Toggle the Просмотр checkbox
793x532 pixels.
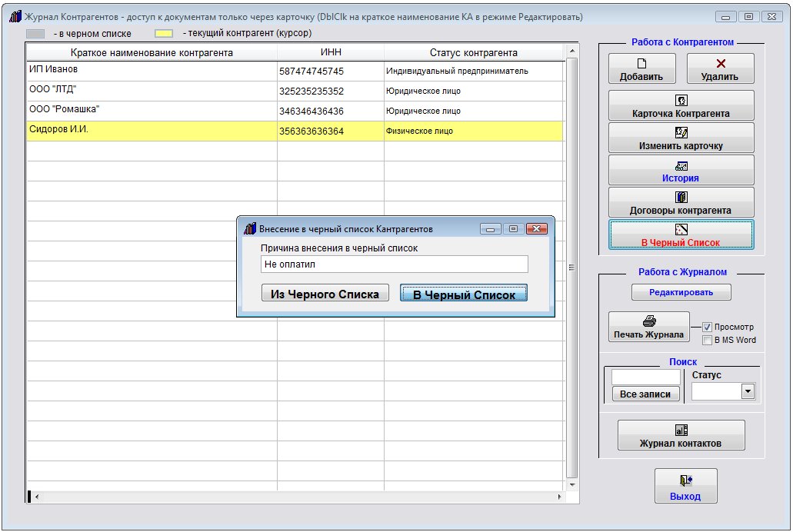coord(708,327)
